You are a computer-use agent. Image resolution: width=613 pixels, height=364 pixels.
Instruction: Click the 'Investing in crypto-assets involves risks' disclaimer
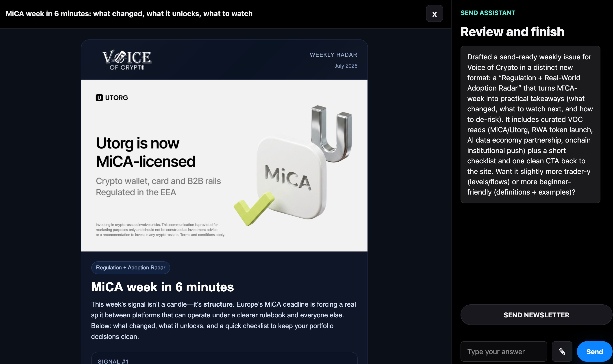tap(160, 230)
